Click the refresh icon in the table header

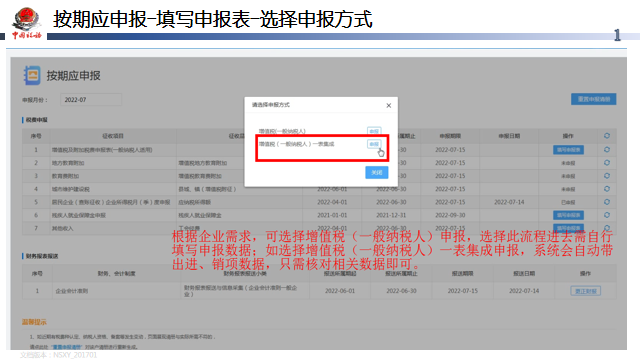tap(607, 136)
